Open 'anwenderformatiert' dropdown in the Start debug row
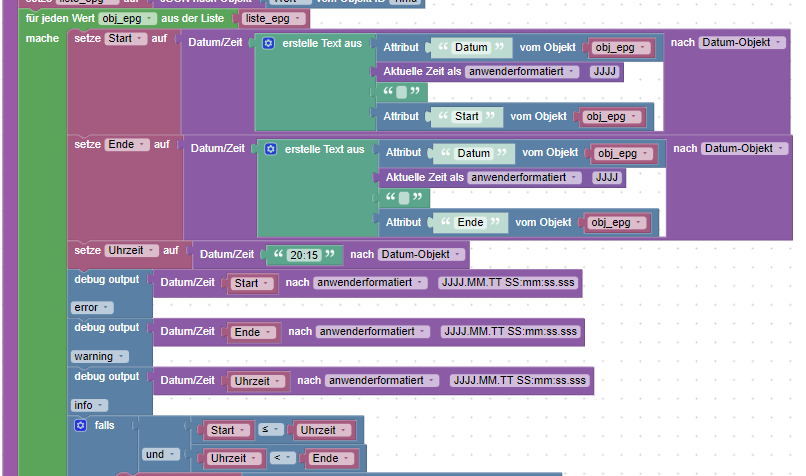Image resolution: width=806 pixels, height=476 pixels. coord(370,283)
